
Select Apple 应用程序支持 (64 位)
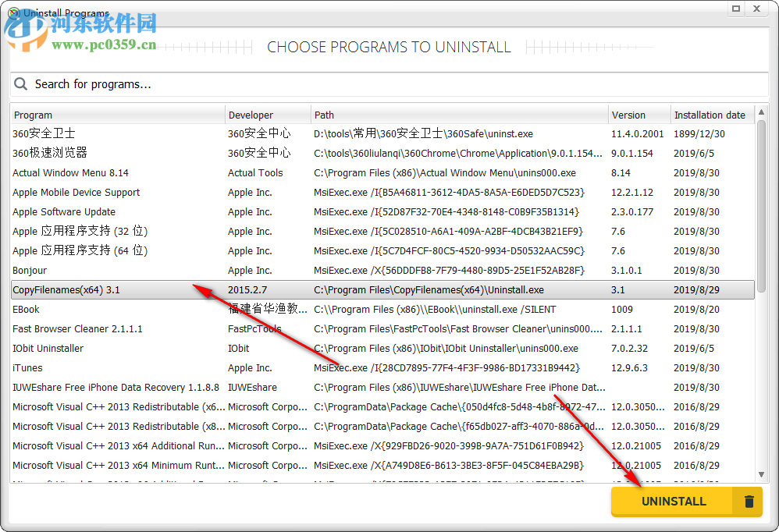(x=382, y=250)
